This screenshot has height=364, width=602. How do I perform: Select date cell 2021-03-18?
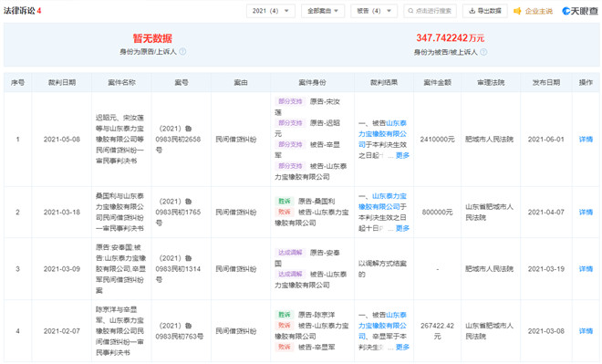62,212
